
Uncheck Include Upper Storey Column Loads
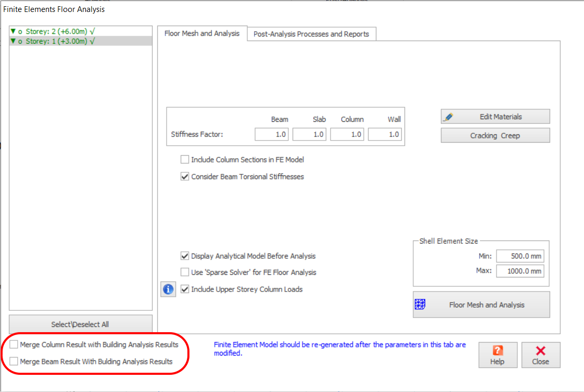pos(185,289)
